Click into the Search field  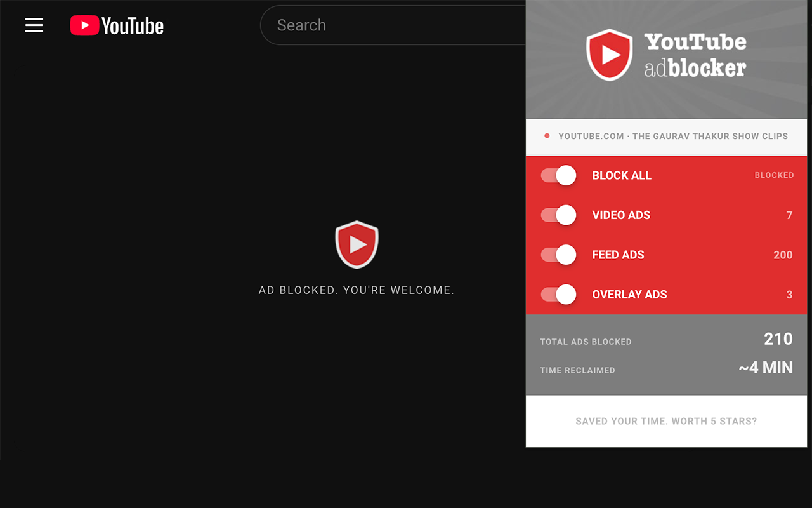[393, 25]
